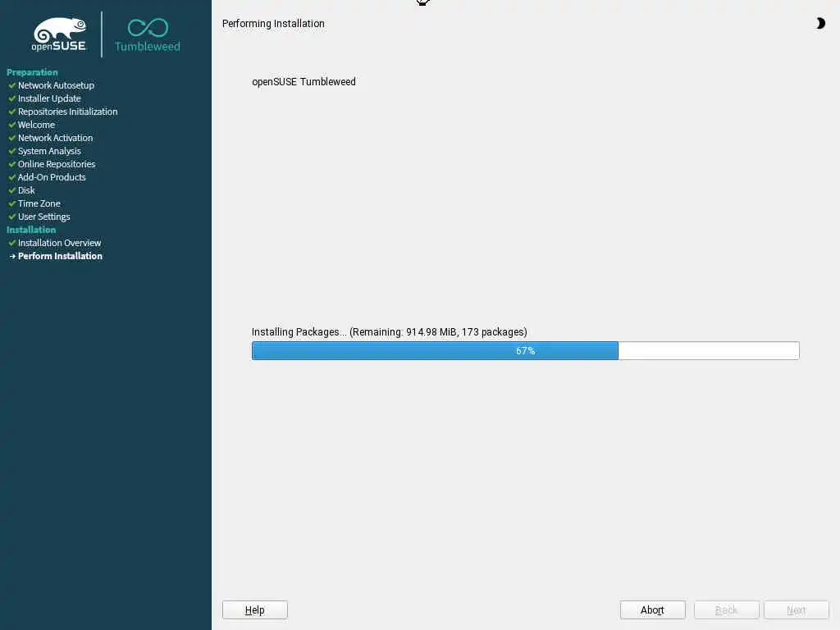Click the openSUSE chameleon logo

[x=59, y=34]
